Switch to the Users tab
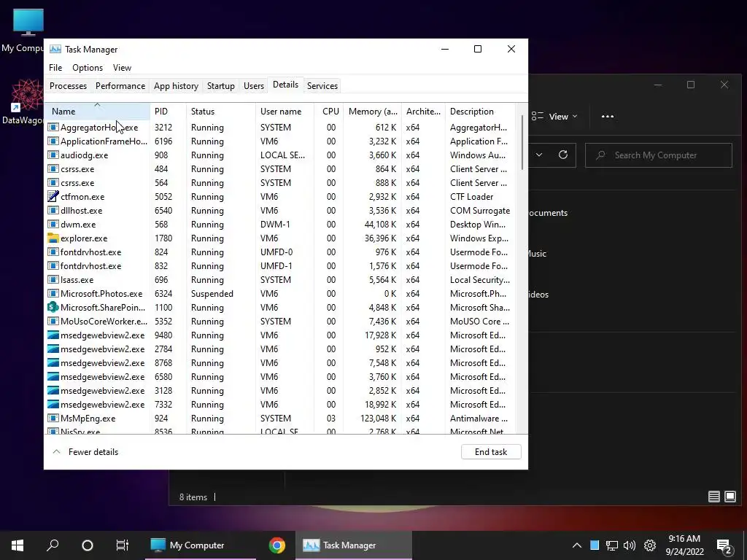747x560 pixels. coord(253,86)
